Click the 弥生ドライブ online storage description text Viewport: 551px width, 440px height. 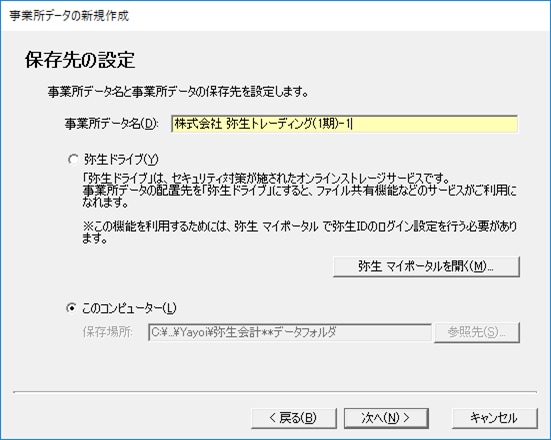click(299, 190)
